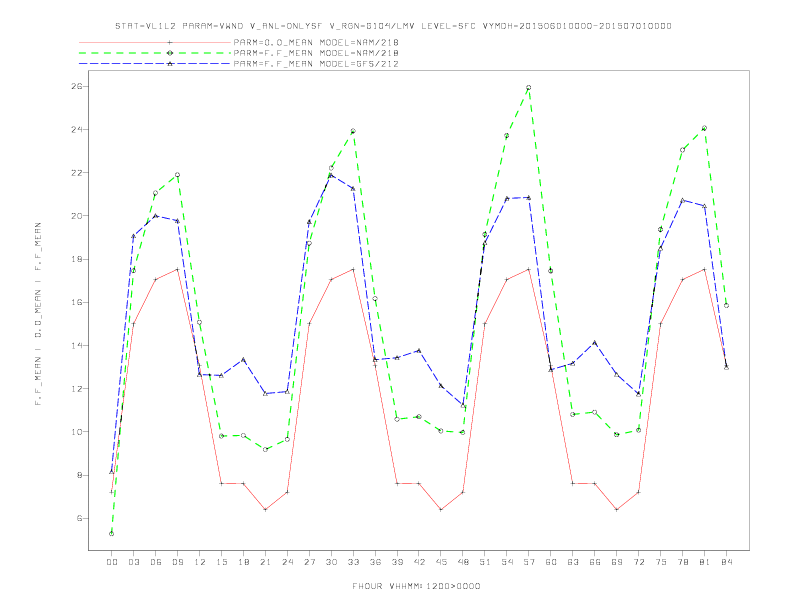Click the chart title line starting 'STAT=VL1L2'

coord(393,26)
